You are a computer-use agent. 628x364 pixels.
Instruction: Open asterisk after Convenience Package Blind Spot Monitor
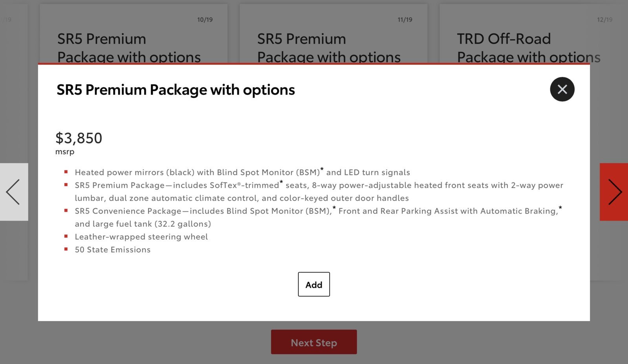[334, 209]
